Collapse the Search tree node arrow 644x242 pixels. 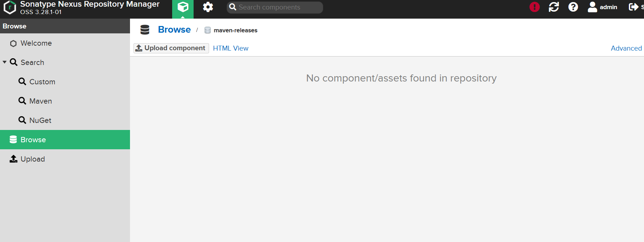tap(5, 62)
